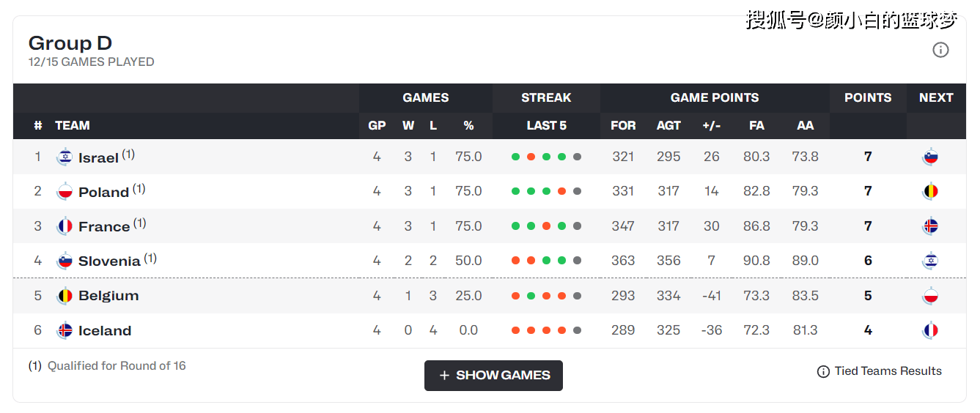The image size is (980, 413).
Task: Click Slovenia's flag icon in team column
Action: (x=65, y=261)
